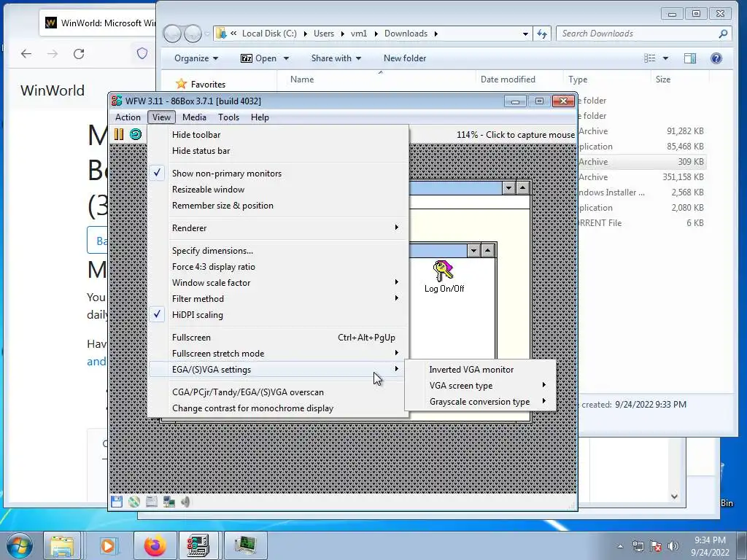
Task: Click the shield icon in Firefox address bar
Action: tap(142, 53)
